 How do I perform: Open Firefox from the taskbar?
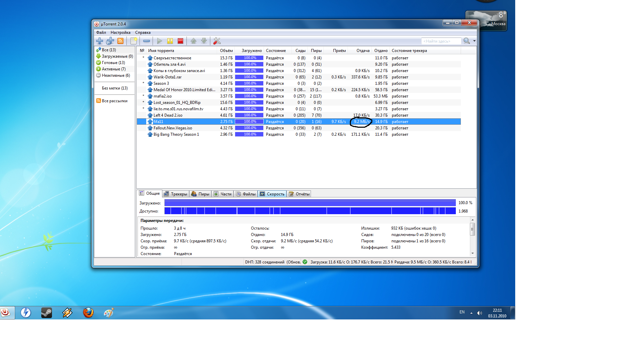[x=88, y=313]
